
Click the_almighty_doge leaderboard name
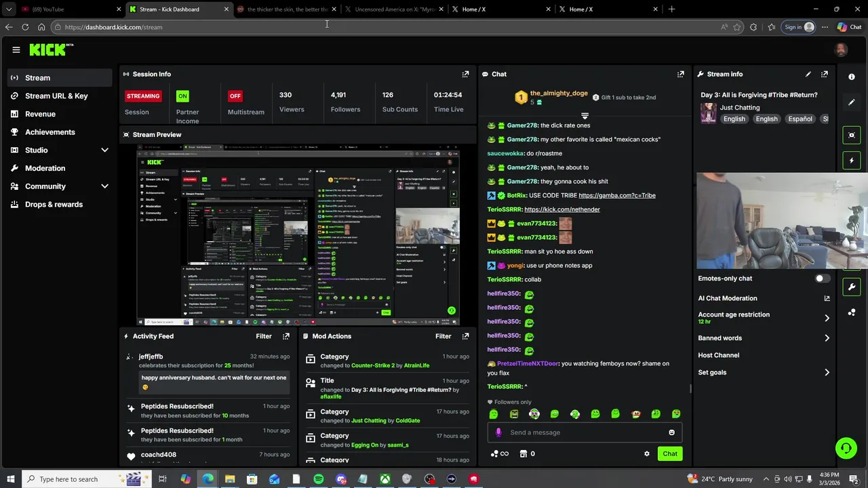[559, 94]
